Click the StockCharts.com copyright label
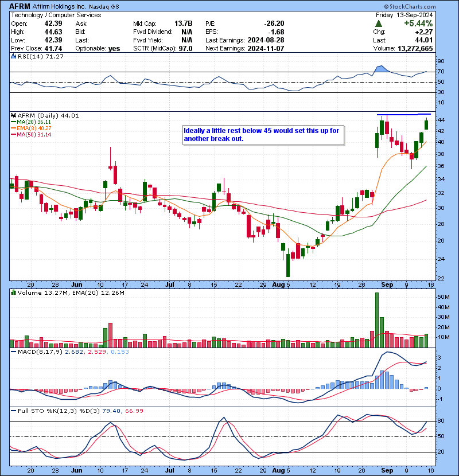This screenshot has height=476, width=459. (410, 6)
